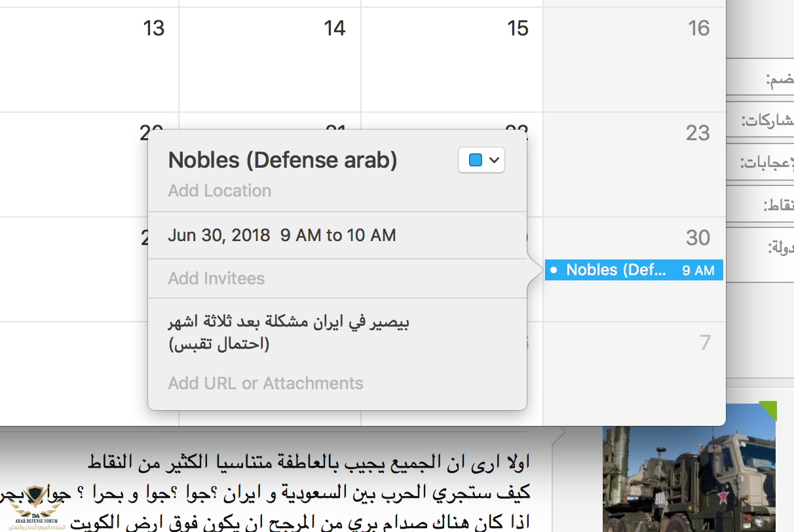794x532 pixels.
Task: Click Add URL or Attachments
Action: [265, 383]
